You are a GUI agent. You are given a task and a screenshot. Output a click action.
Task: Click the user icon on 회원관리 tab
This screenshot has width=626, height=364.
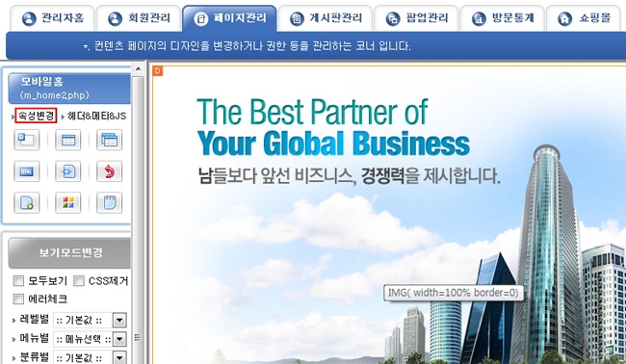[x=115, y=18]
